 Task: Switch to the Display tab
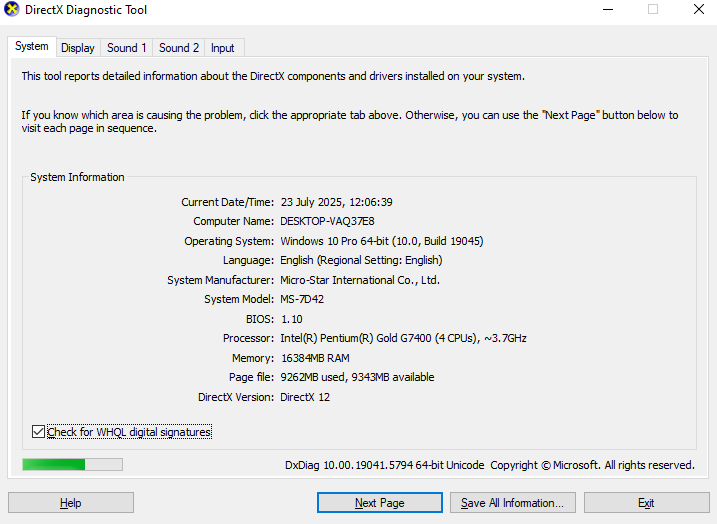coord(78,48)
